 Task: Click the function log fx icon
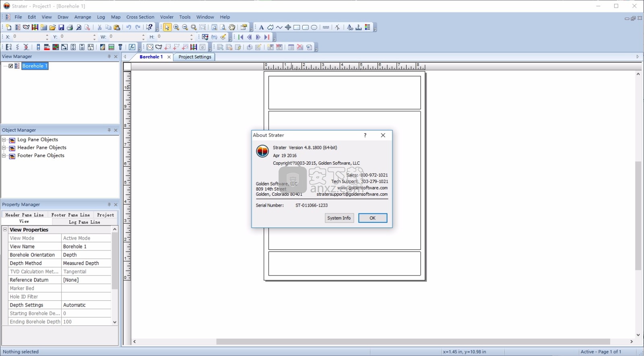(x=132, y=47)
